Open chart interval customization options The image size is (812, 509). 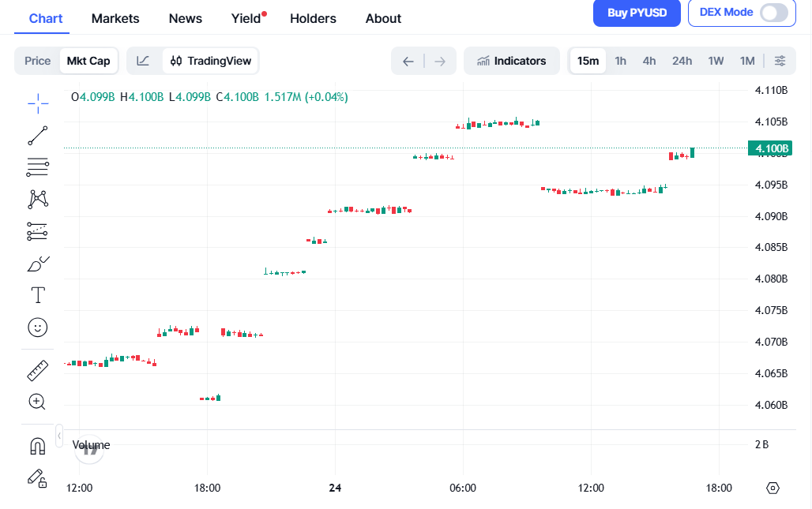pyautogui.click(x=780, y=60)
